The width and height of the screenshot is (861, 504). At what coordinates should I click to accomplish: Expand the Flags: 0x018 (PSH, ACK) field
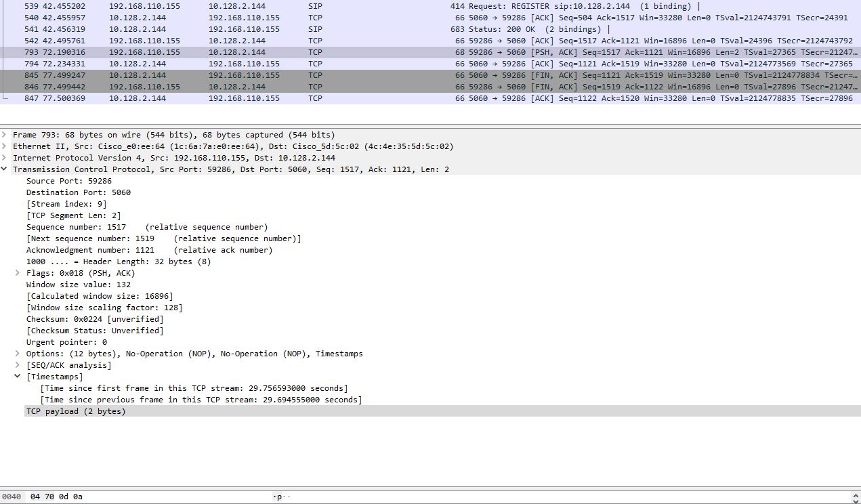click(x=17, y=272)
